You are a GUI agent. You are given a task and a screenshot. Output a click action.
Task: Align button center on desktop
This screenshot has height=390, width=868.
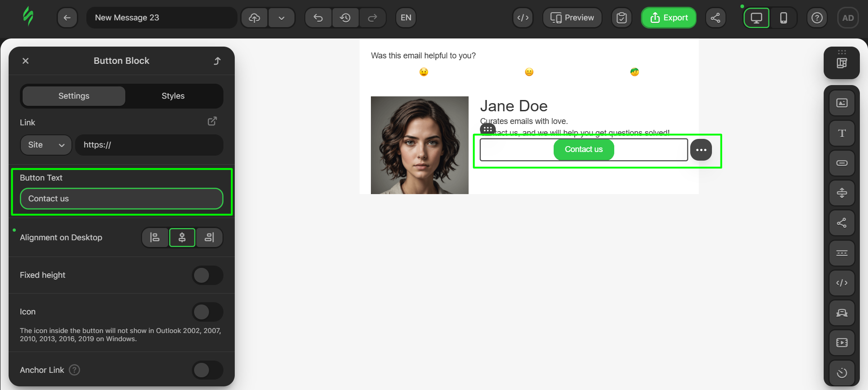pos(182,238)
